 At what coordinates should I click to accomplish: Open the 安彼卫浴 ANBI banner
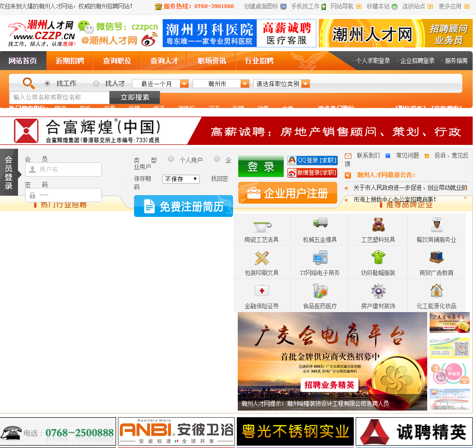(176, 431)
